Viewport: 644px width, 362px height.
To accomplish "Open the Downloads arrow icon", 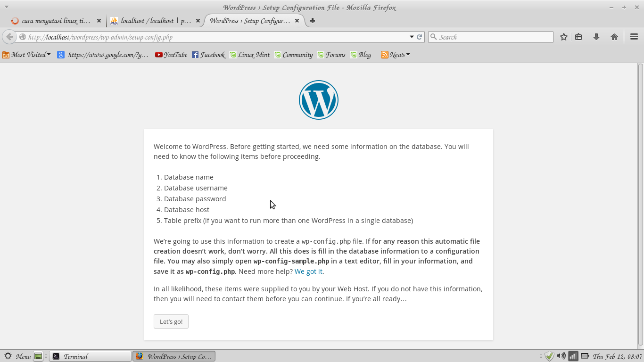I will 596,37.
